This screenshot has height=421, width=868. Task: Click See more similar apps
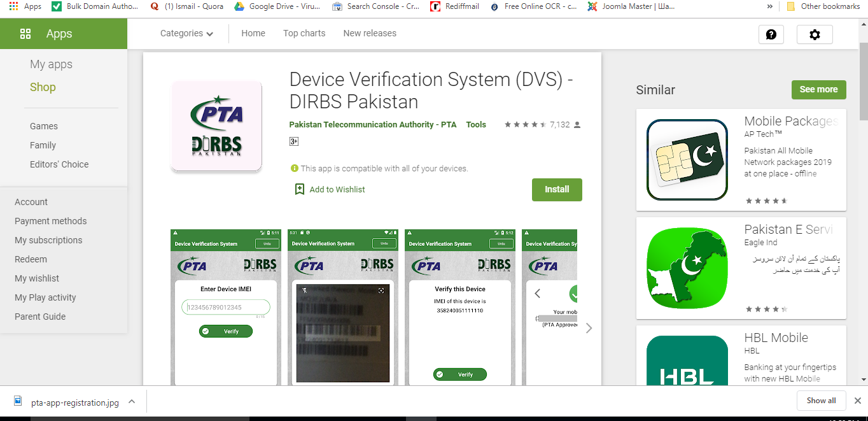tap(818, 90)
